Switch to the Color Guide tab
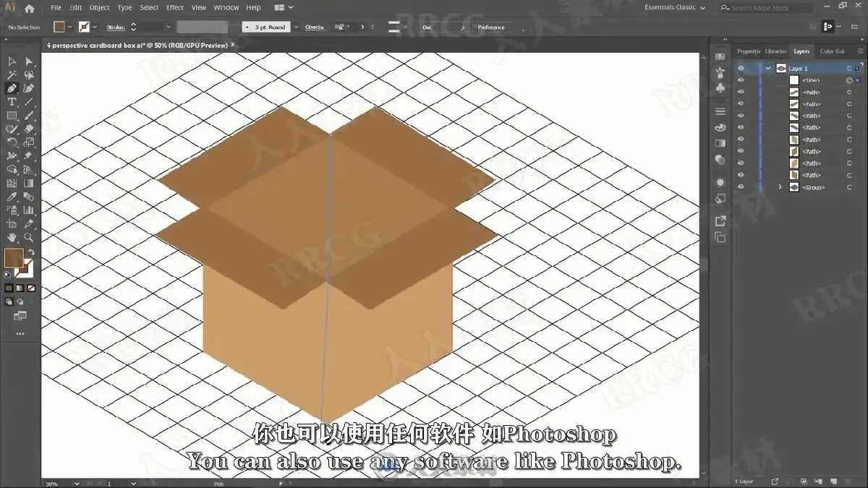The image size is (868, 488). (832, 51)
